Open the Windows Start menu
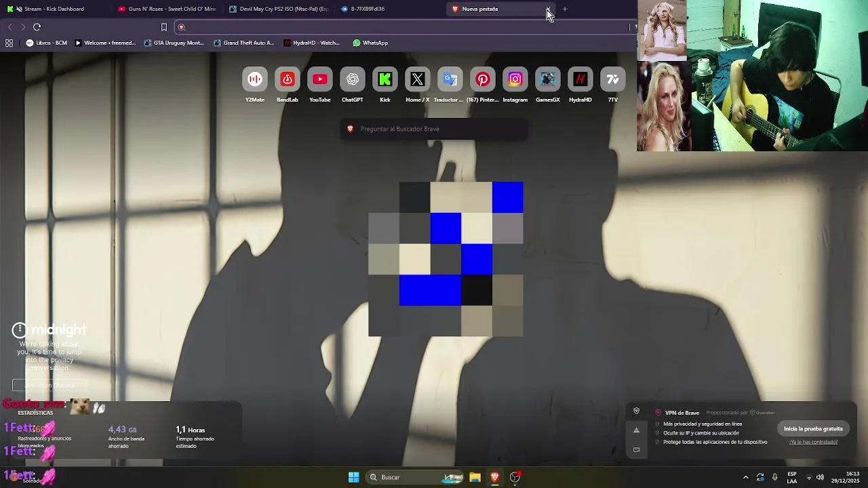This screenshot has height=488, width=868. coord(353,477)
